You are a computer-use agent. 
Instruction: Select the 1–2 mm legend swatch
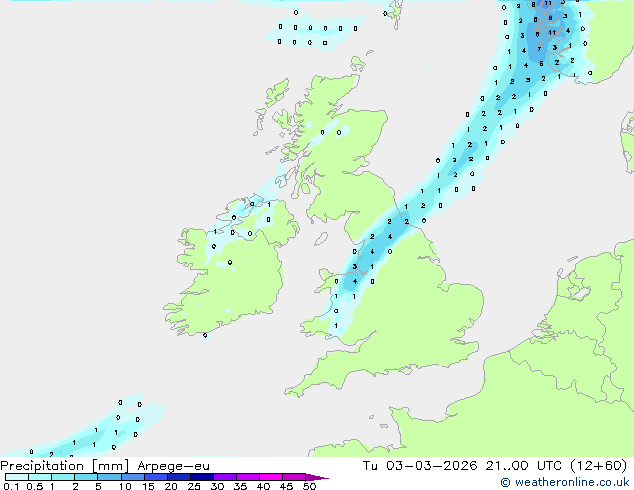tap(63, 477)
